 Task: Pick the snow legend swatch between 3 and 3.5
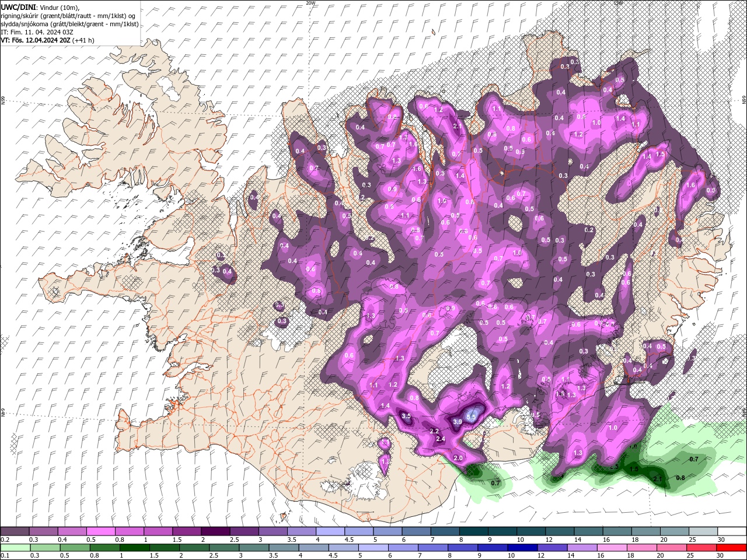[272, 531]
